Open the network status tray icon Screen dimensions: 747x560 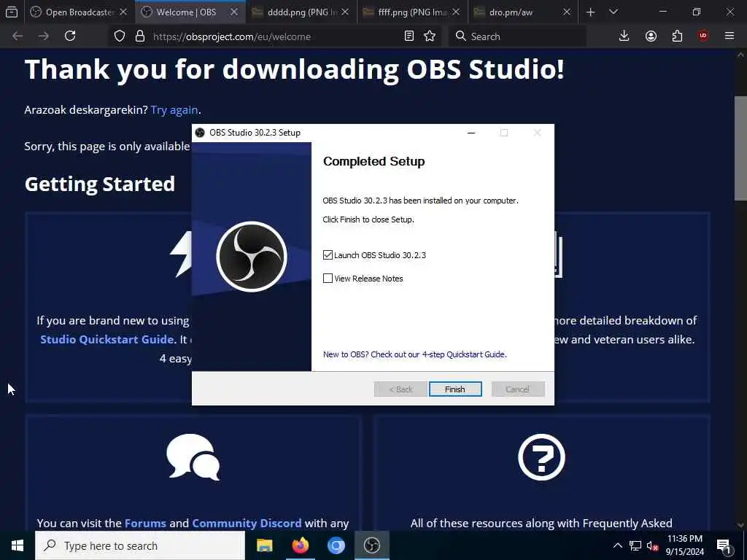[635, 545]
